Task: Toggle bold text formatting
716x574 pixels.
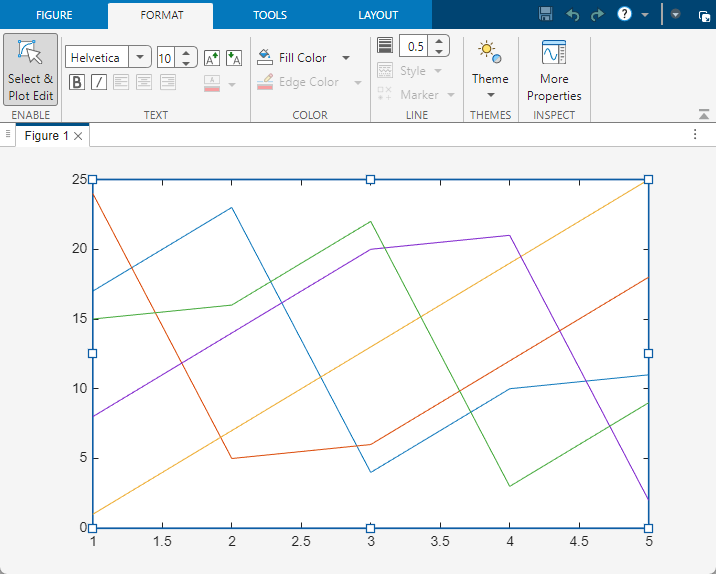Action: [x=76, y=82]
